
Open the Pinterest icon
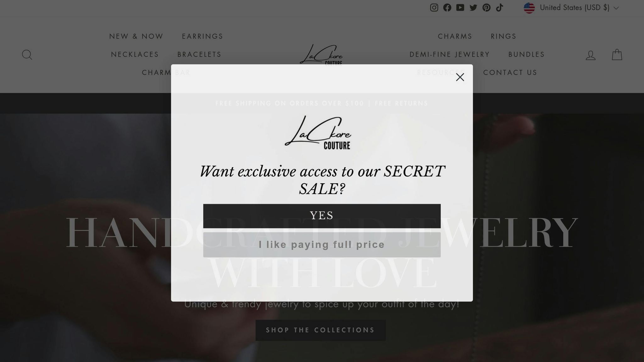click(486, 8)
